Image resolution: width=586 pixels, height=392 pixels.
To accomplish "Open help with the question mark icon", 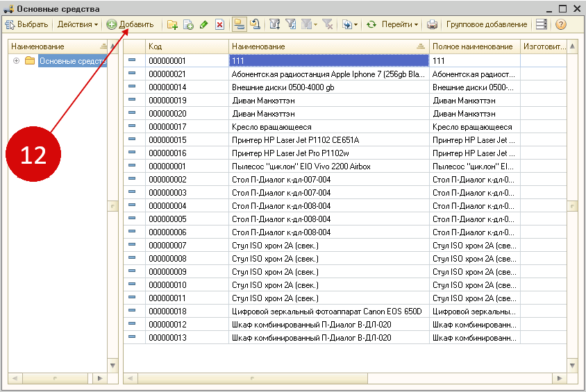I will coord(560,24).
